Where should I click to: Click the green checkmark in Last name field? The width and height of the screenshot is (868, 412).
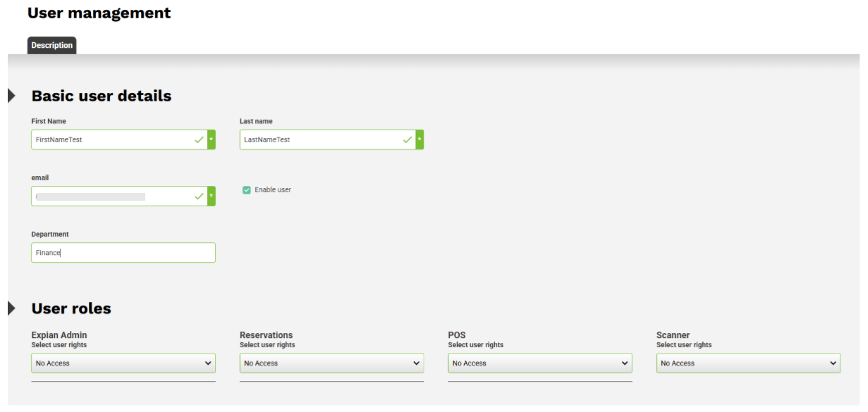click(x=407, y=139)
